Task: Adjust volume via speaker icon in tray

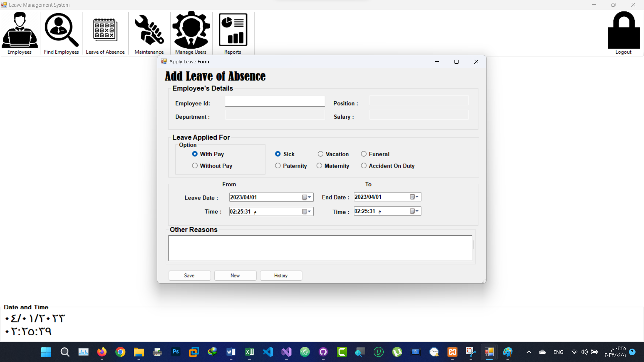Action: point(584,352)
